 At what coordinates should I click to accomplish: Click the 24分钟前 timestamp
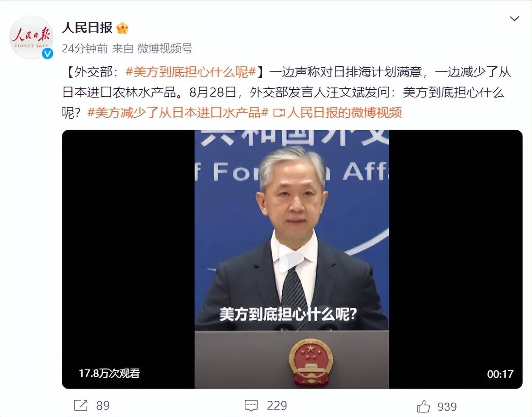click(x=85, y=48)
